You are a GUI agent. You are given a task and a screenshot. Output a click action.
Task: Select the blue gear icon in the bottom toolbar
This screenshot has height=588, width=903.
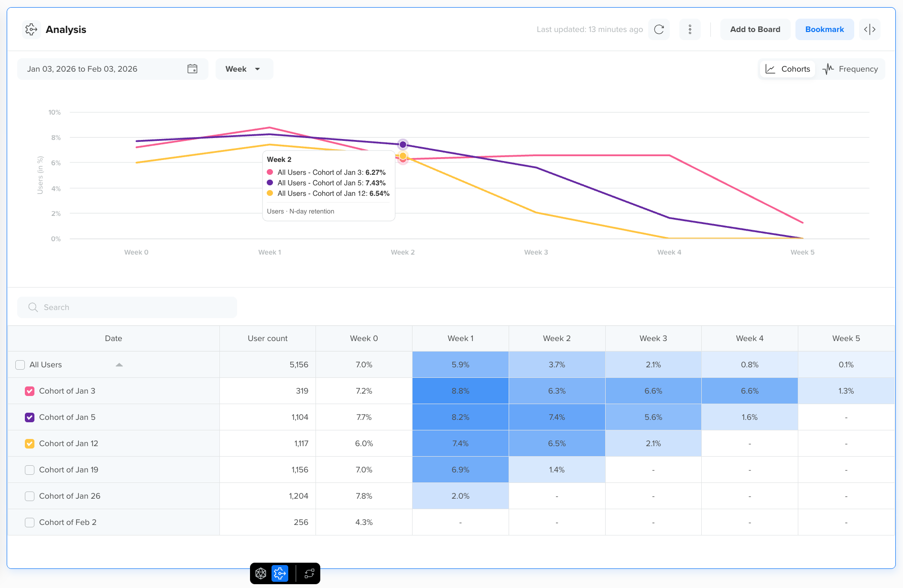click(x=280, y=573)
